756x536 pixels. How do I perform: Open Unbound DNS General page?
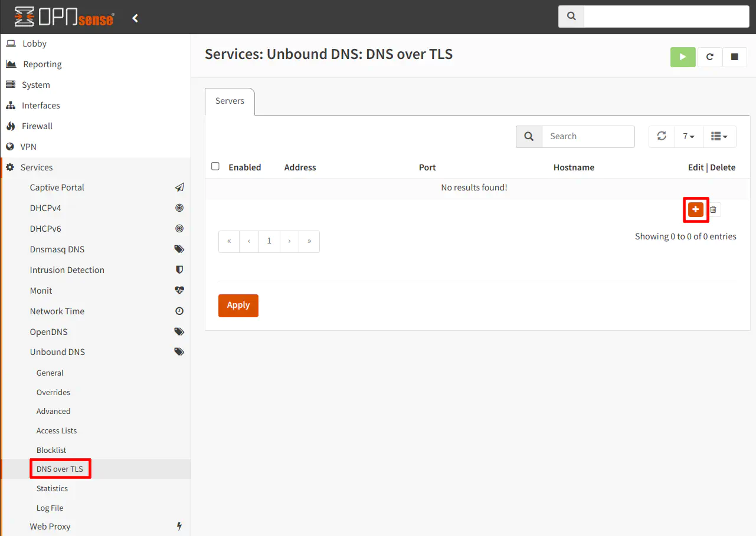pos(50,373)
